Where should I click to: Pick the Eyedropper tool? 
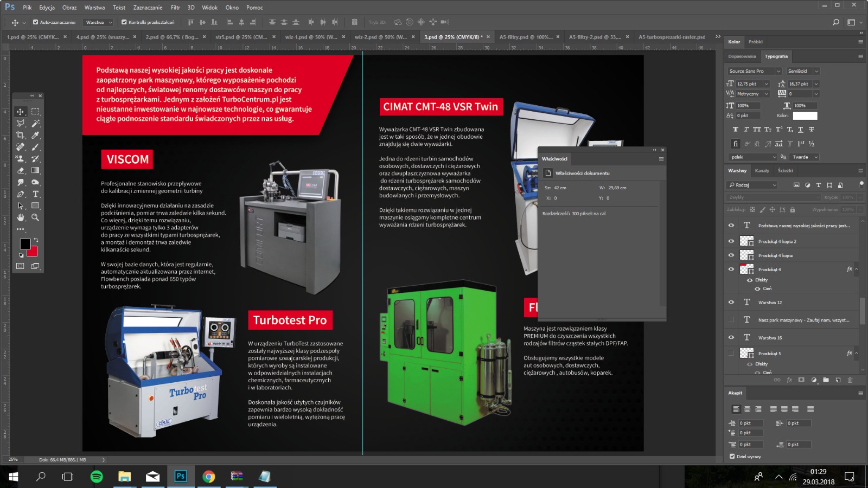coord(36,135)
